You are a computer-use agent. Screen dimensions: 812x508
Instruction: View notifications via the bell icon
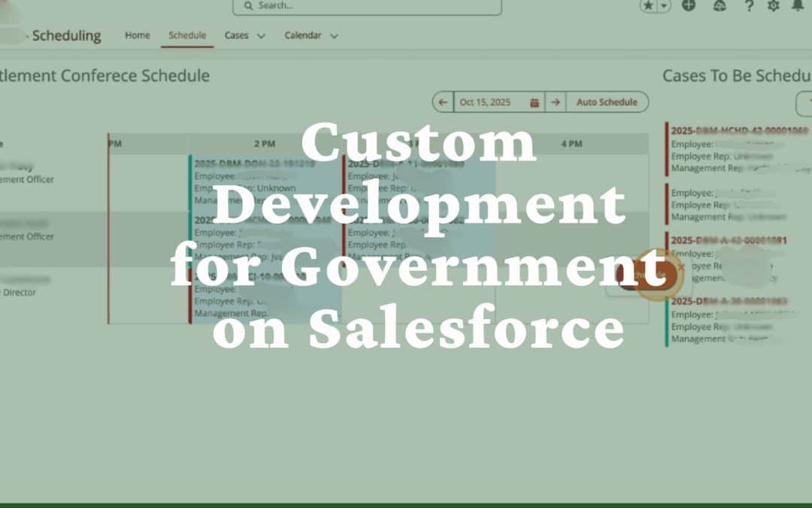798,7
